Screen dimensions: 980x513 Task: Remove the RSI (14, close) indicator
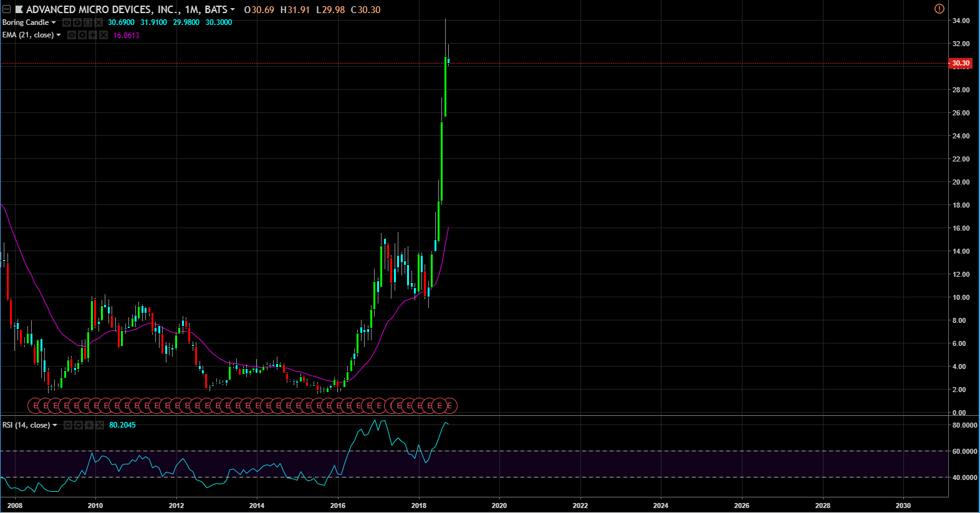tap(100, 425)
